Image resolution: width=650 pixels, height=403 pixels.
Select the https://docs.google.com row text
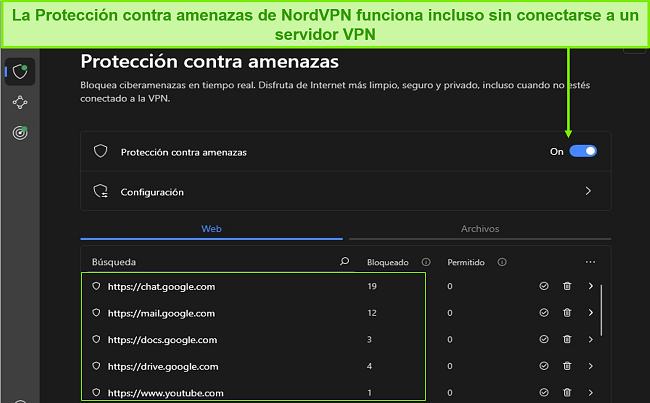coord(162,340)
